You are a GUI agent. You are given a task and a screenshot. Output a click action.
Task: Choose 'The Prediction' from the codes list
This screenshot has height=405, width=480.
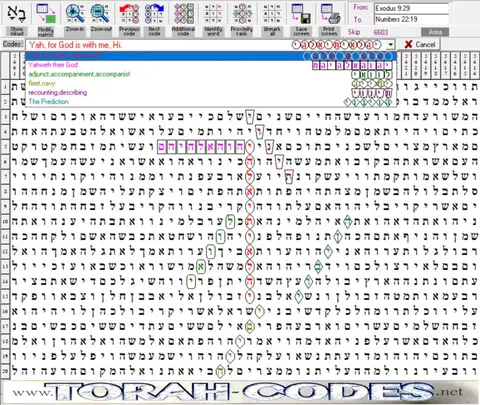tap(211, 102)
